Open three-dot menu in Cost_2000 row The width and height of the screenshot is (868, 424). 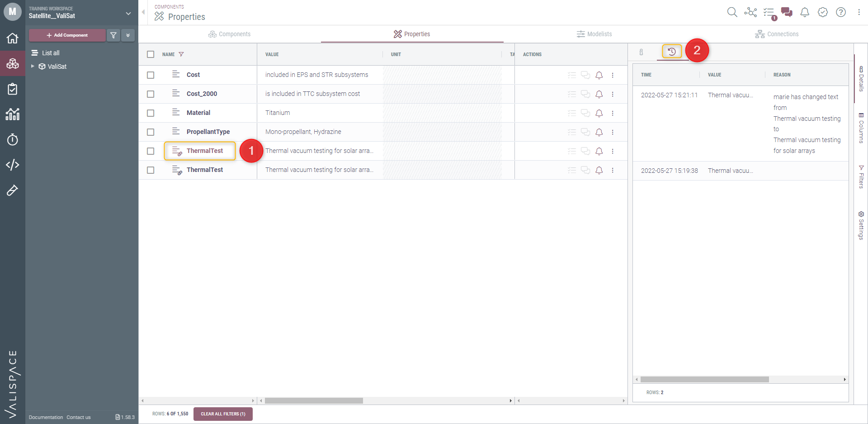pyautogui.click(x=613, y=94)
